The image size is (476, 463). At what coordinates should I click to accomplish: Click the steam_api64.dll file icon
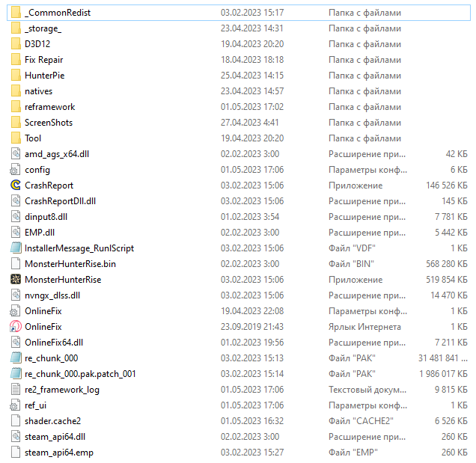[16, 437]
